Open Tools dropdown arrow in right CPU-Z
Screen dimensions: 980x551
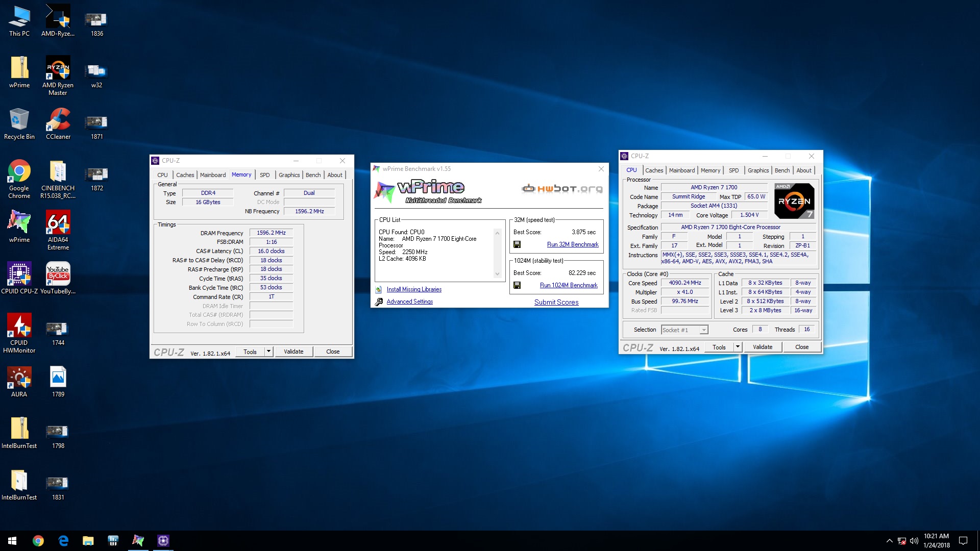[x=738, y=347]
